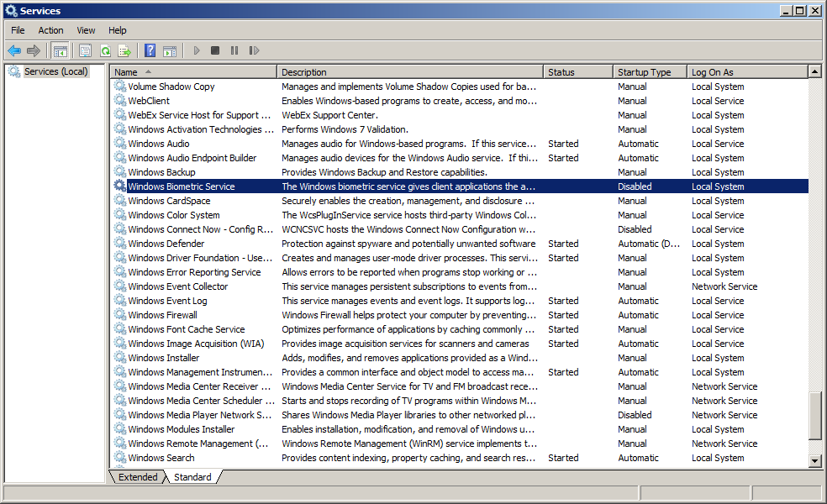Screen dimensions: 827x504
Task: Toggle the Show/Hide Console Tree icon
Action: click(61, 50)
